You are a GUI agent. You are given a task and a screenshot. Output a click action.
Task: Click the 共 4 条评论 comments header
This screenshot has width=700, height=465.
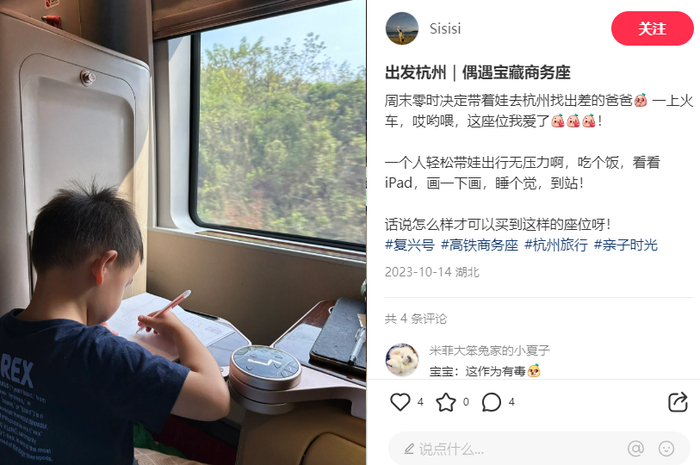click(x=416, y=319)
